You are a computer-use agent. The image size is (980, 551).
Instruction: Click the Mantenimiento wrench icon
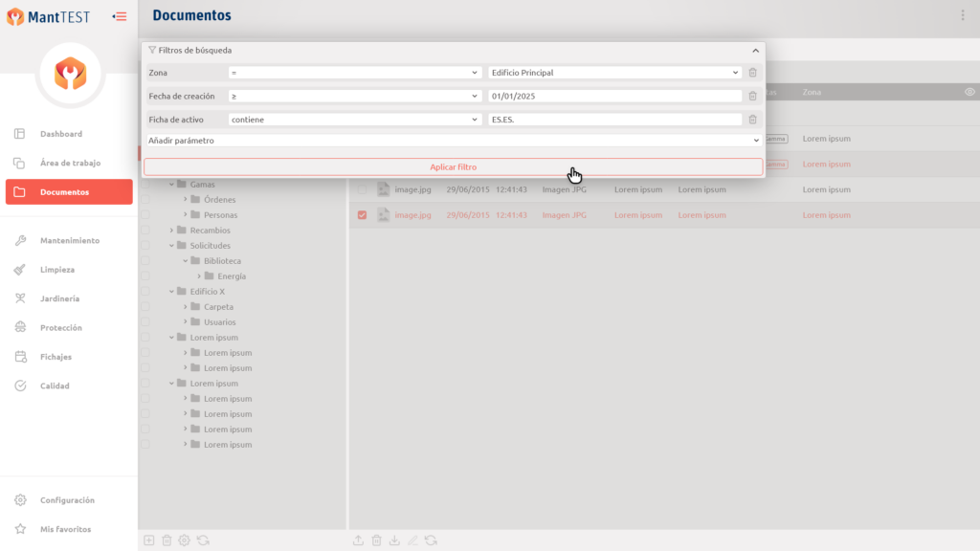(20, 240)
